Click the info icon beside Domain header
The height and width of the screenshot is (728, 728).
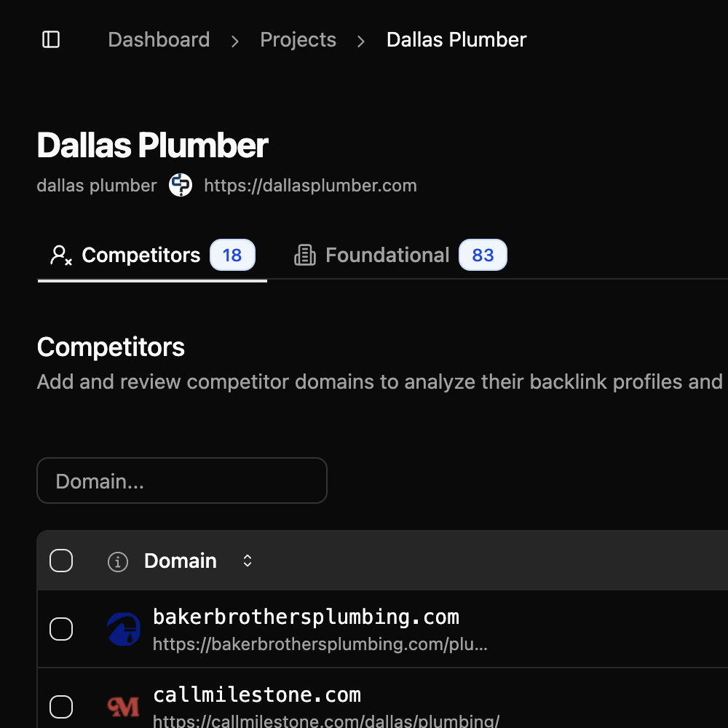coord(118,561)
